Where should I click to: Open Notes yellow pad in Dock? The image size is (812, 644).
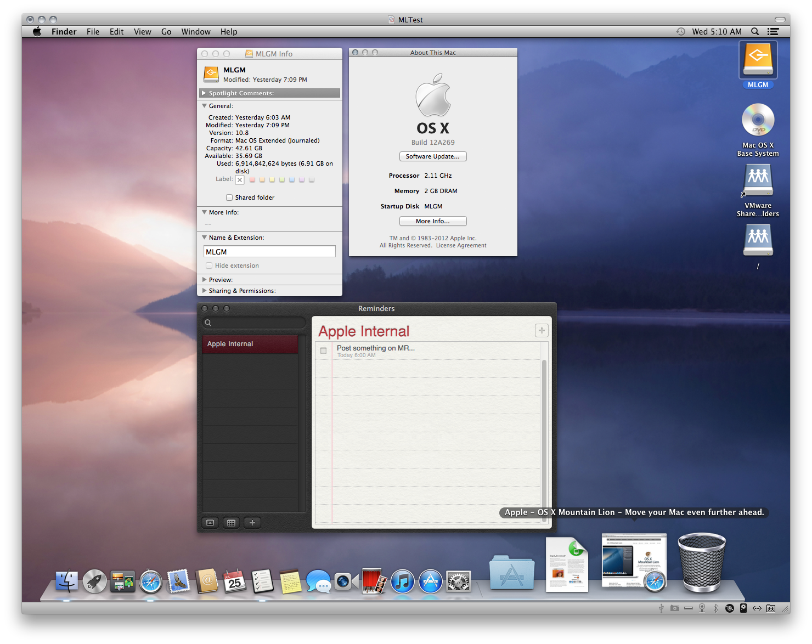(x=290, y=581)
